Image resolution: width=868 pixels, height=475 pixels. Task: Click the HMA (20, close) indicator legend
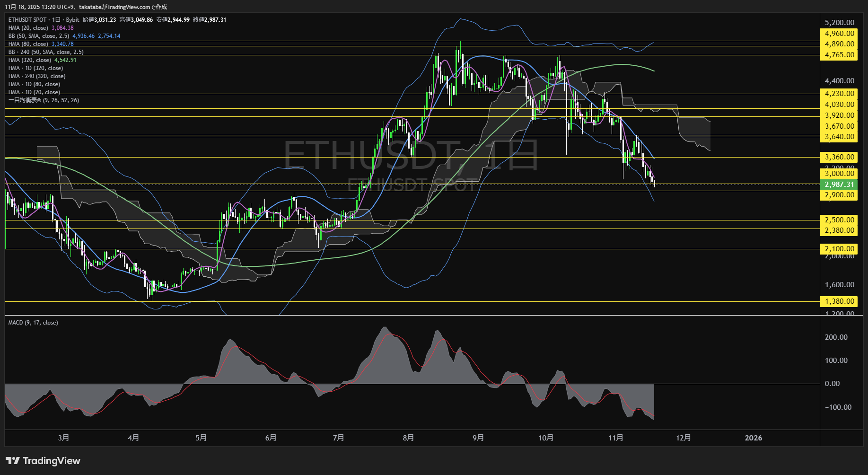(28, 28)
